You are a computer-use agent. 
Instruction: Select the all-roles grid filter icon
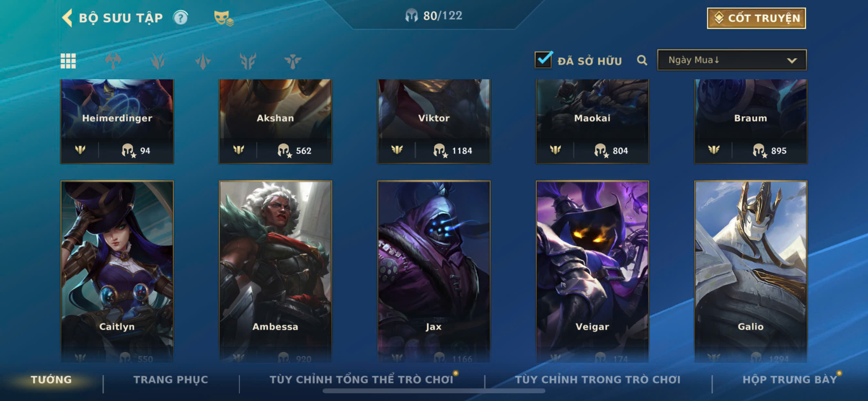pos(68,61)
